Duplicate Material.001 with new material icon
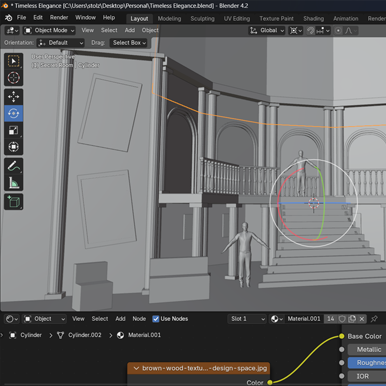The width and height of the screenshot is (386, 386). (x=352, y=319)
